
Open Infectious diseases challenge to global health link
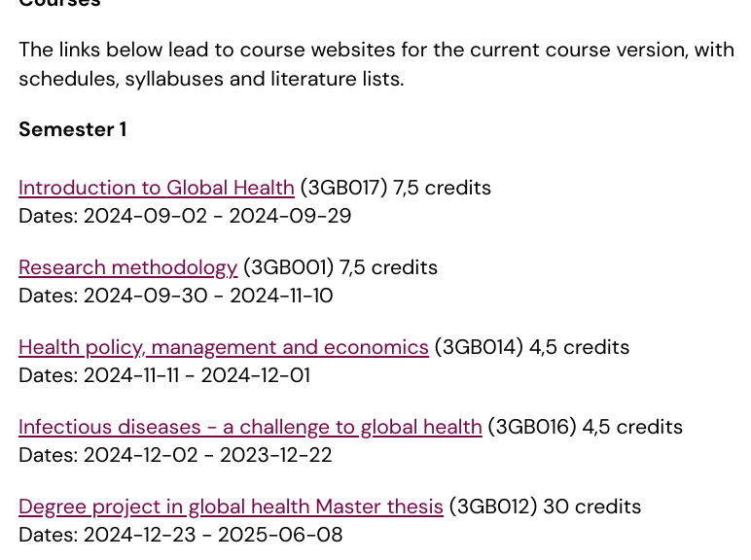[x=250, y=427]
